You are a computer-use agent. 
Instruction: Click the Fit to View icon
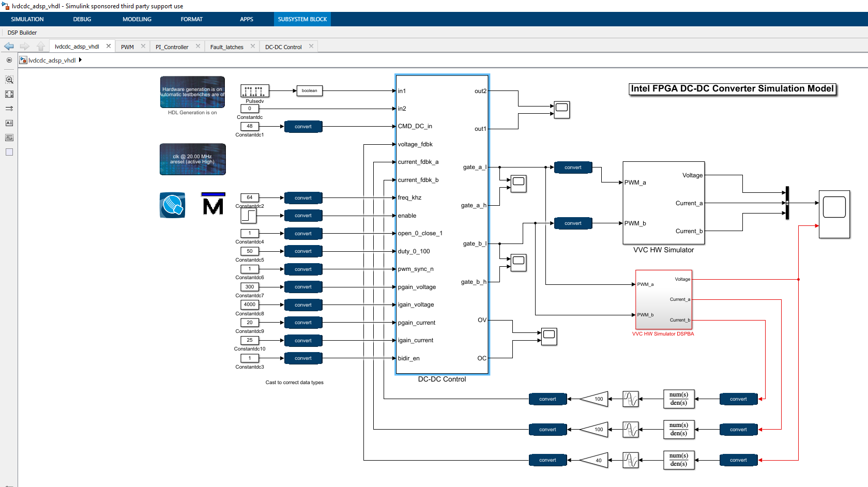(9, 94)
